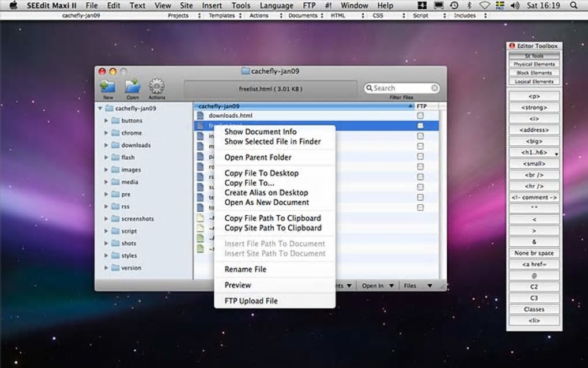Choose Rename File
Screen dimensions: 588x368
245,269
